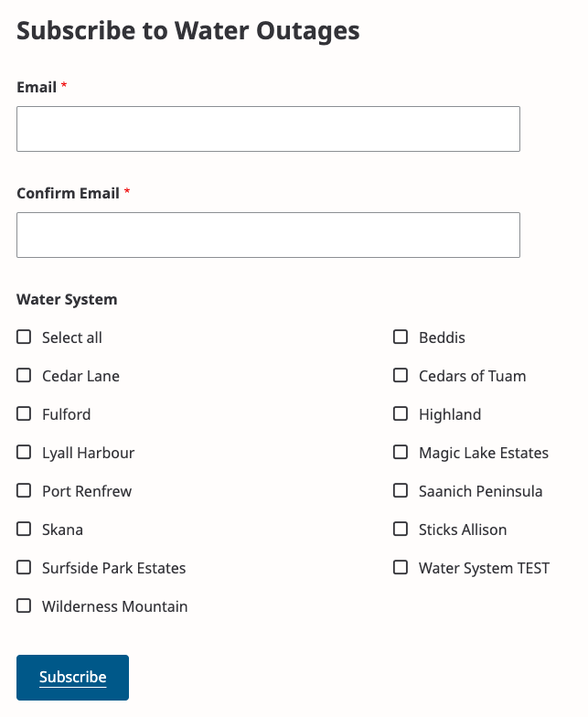The width and height of the screenshot is (588, 717).
Task: Check the Fulford water system
Action: 24,414
